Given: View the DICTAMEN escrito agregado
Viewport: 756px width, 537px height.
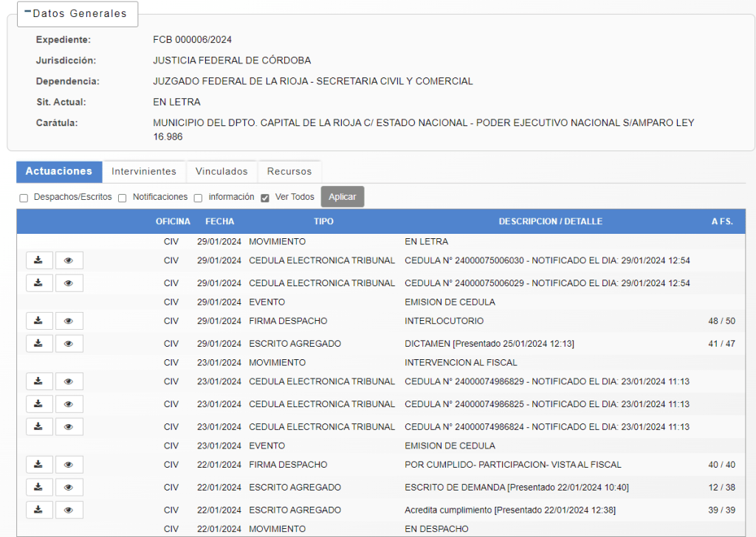Looking at the screenshot, I should click(69, 344).
